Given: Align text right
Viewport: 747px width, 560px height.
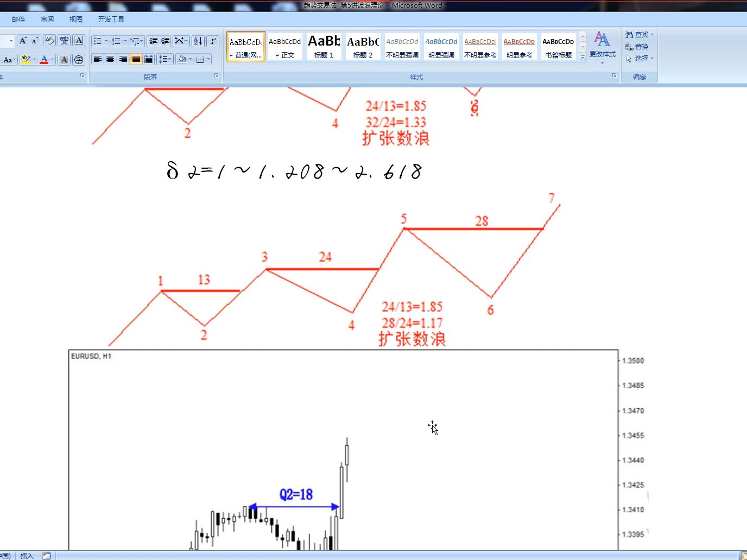Looking at the screenshot, I should [123, 59].
